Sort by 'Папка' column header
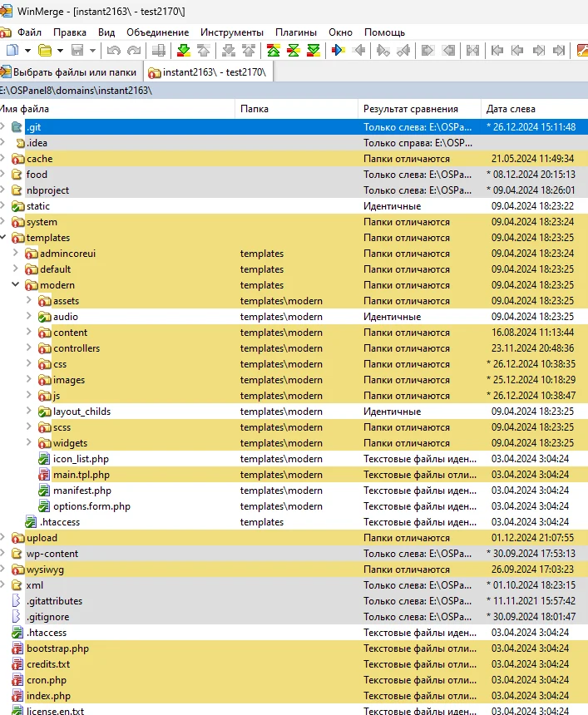 (x=297, y=109)
